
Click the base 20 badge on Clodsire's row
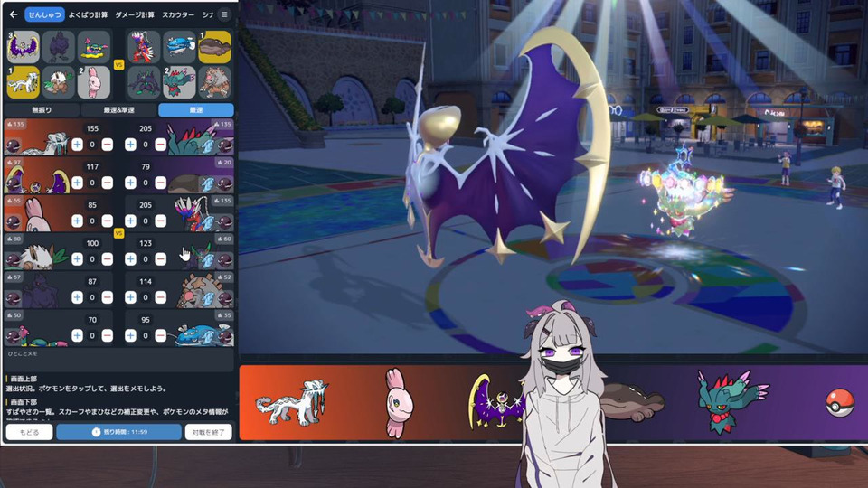click(224, 163)
